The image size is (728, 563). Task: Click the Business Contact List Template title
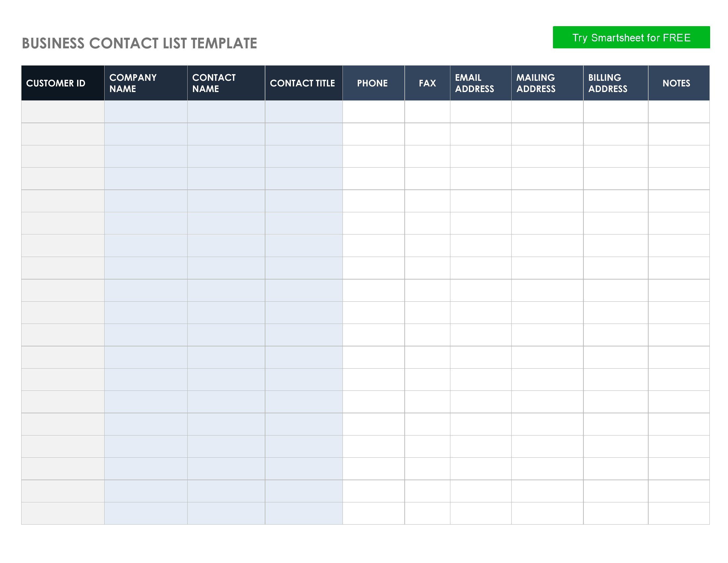coord(139,43)
